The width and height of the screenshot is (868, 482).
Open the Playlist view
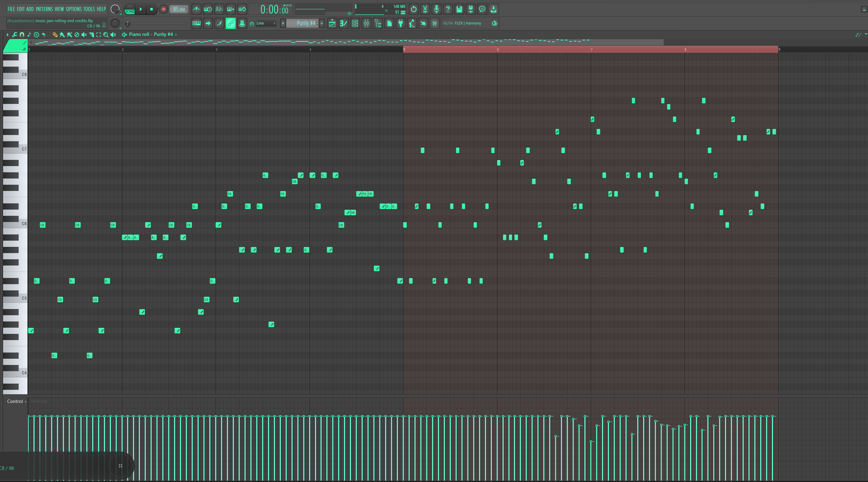(332, 23)
